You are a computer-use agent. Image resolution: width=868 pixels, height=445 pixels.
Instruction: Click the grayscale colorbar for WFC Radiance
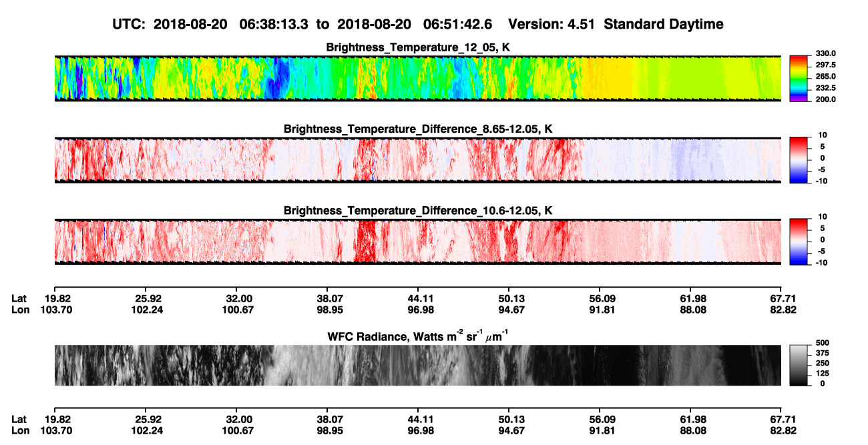coord(799,366)
